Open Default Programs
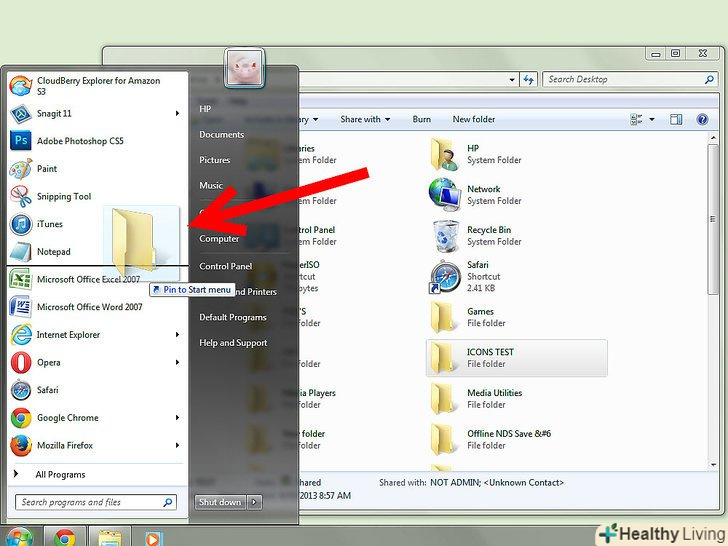Image resolution: width=728 pixels, height=546 pixels. coord(233,317)
